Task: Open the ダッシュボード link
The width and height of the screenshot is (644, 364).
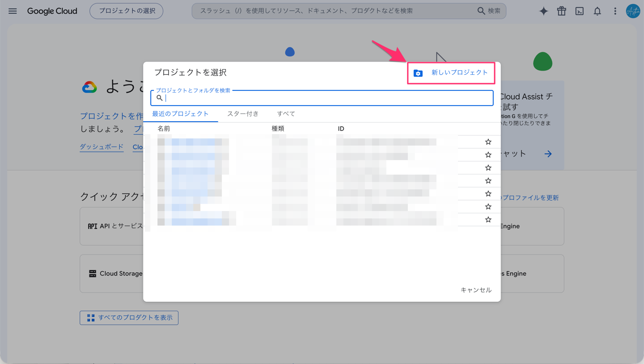Action: pyautogui.click(x=102, y=147)
